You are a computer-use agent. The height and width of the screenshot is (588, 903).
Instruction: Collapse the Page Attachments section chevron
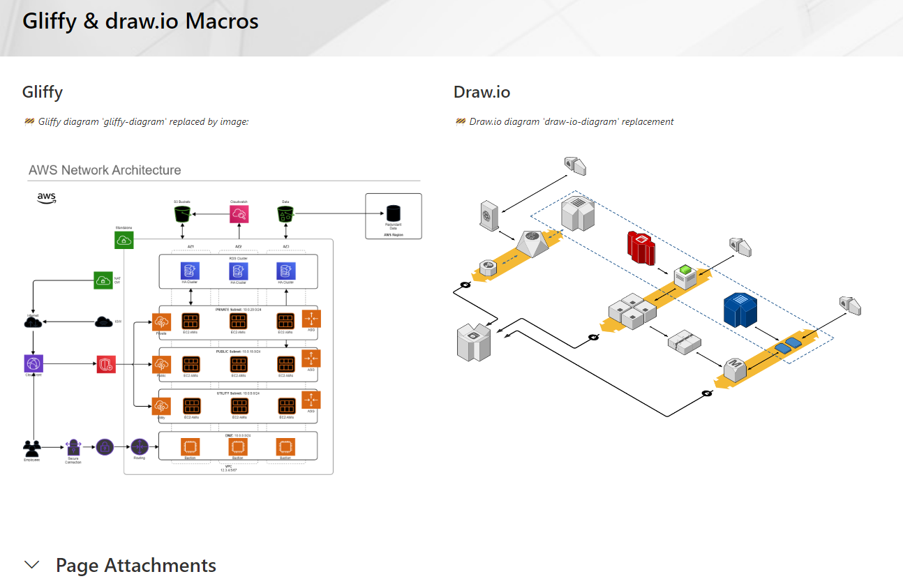(31, 565)
